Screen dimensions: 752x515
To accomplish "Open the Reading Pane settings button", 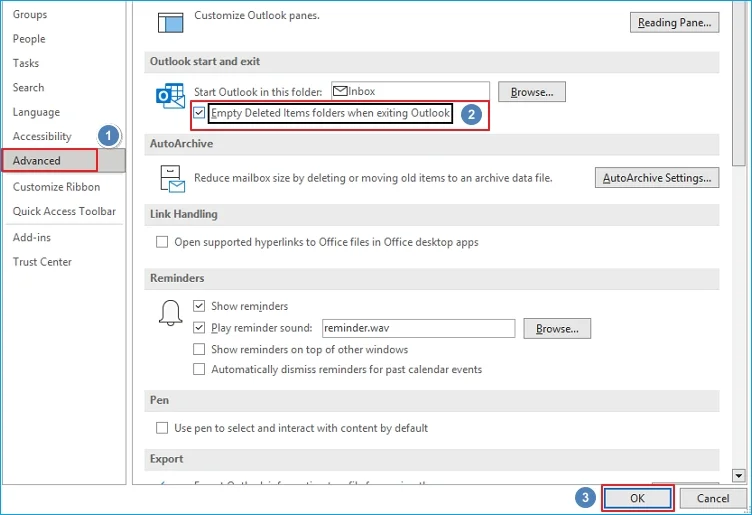I will pos(674,22).
